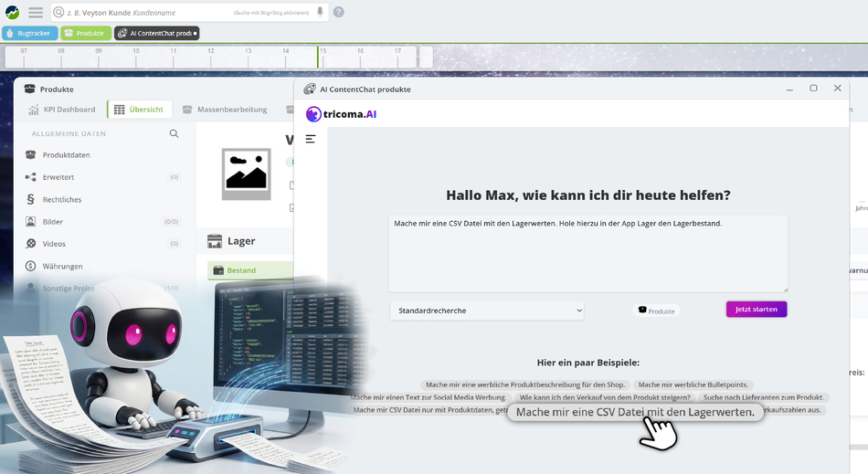Choose example 'Text zur Social Media Werbung'
Screen dimensions: 868x474
pos(429,397)
